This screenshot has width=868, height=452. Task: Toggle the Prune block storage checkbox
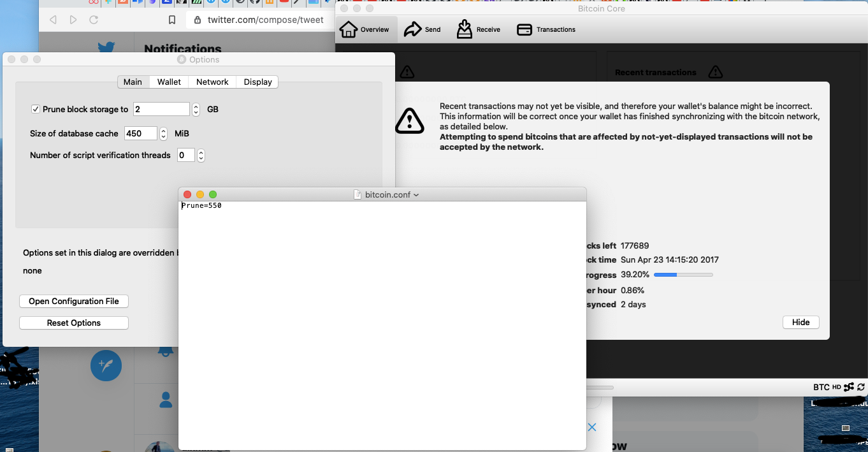click(x=36, y=109)
